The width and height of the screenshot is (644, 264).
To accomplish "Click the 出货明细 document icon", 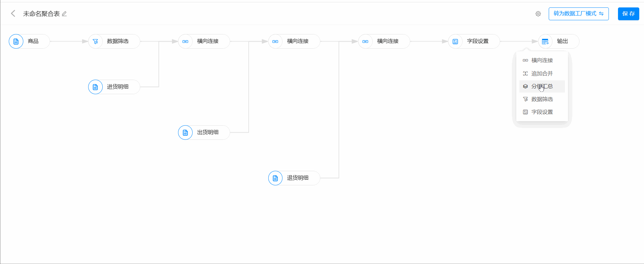I will [185, 133].
